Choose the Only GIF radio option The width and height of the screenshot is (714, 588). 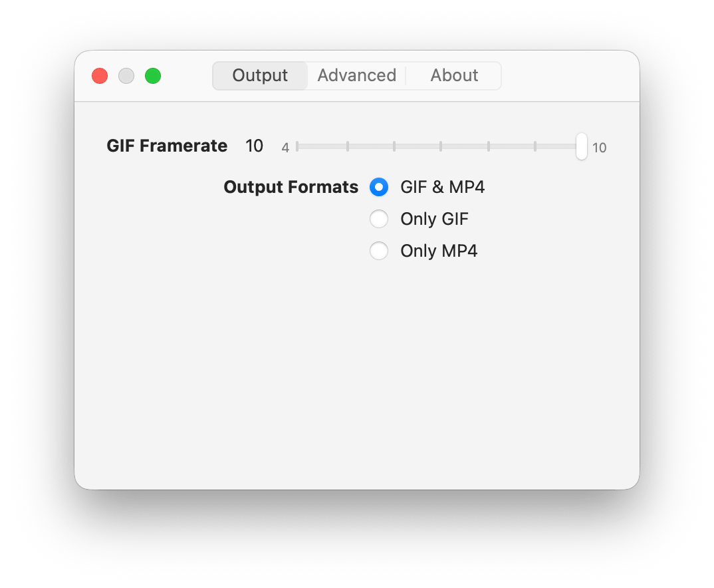(x=379, y=219)
